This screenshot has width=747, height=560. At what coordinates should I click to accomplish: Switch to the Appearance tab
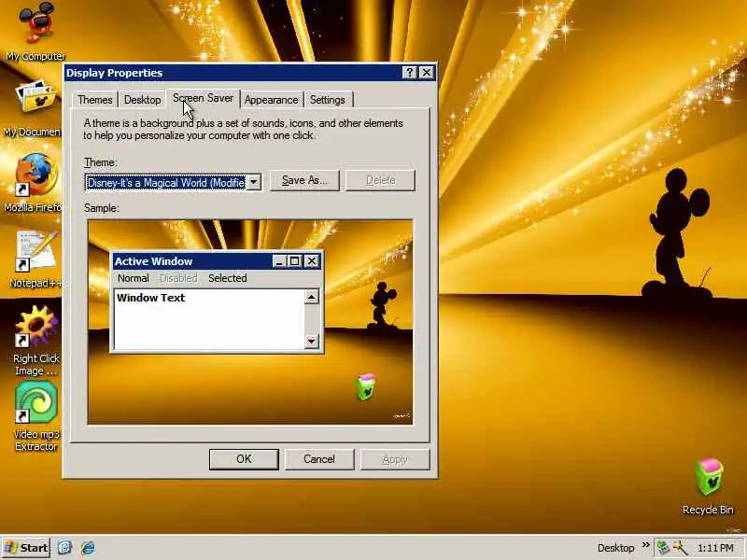(271, 100)
